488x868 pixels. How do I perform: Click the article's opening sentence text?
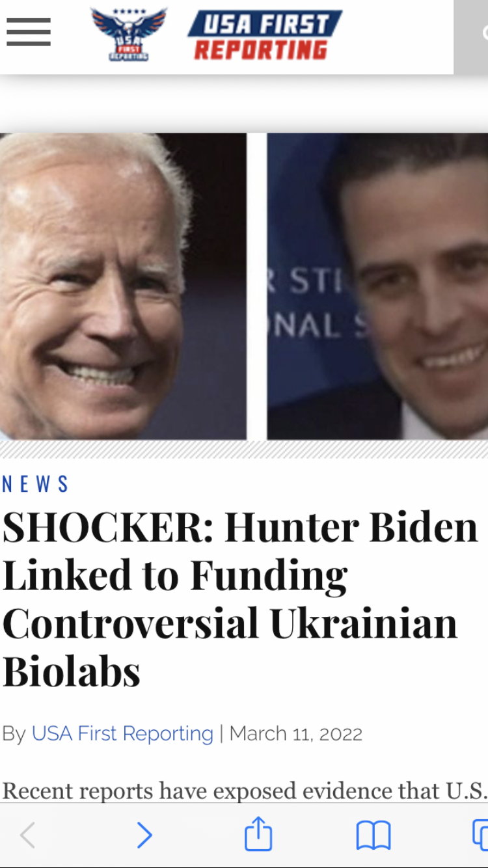(245, 790)
